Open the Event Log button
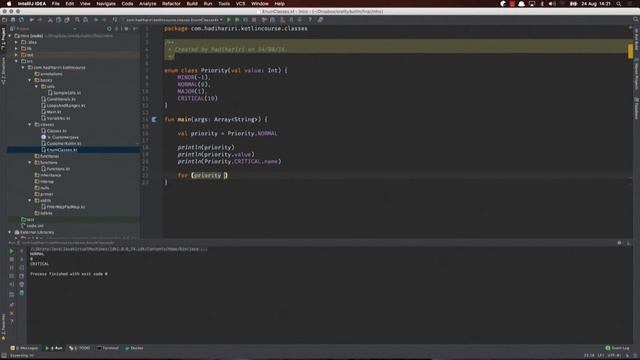 [x=618, y=348]
